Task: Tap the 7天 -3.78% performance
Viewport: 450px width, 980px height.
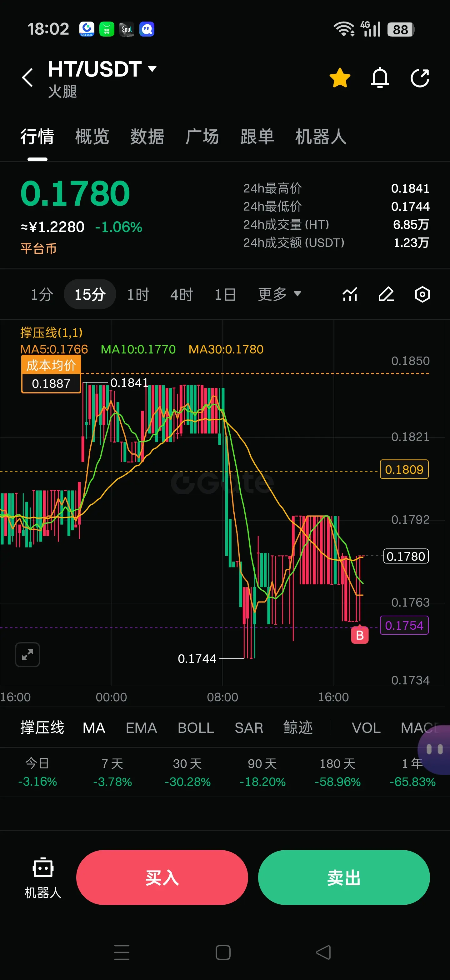Action: pos(112,772)
